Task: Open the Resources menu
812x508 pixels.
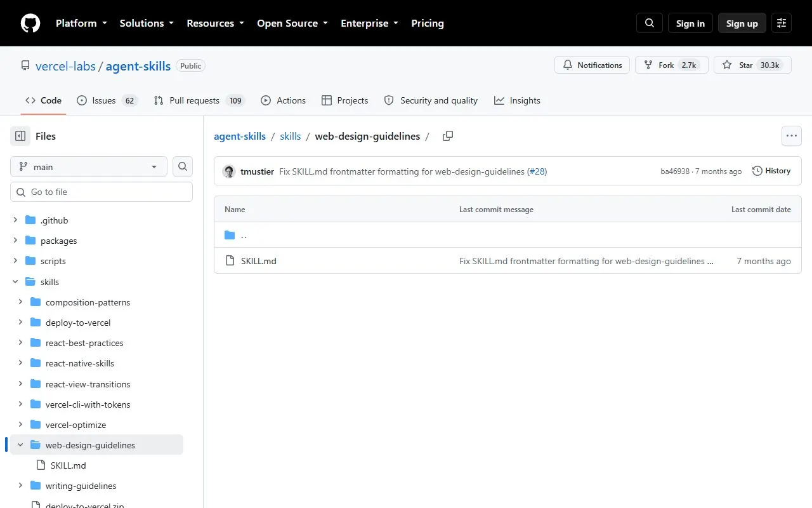Action: coord(215,23)
